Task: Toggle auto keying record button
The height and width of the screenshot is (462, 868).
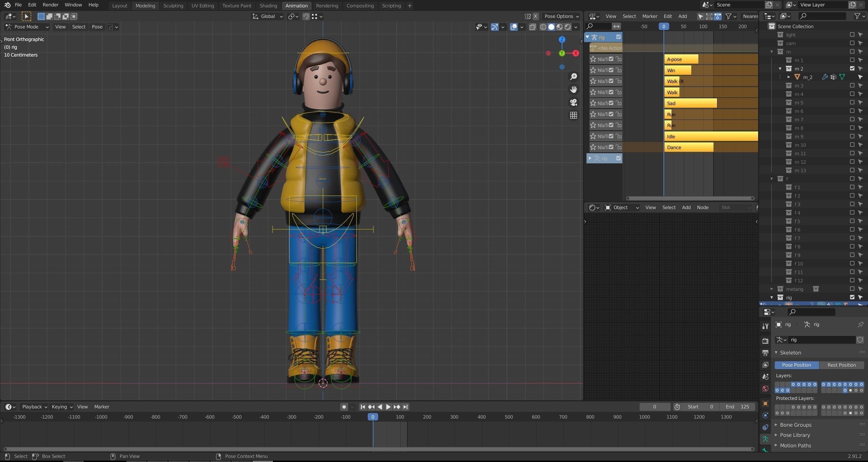Action: point(344,407)
